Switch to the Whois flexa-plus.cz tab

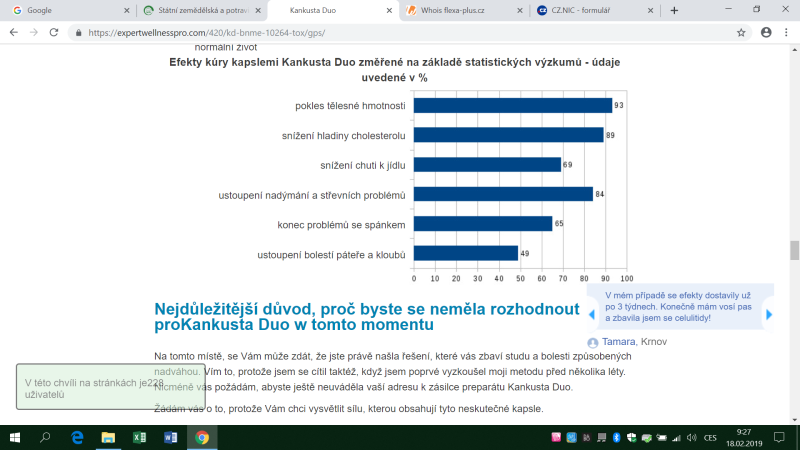click(462, 10)
